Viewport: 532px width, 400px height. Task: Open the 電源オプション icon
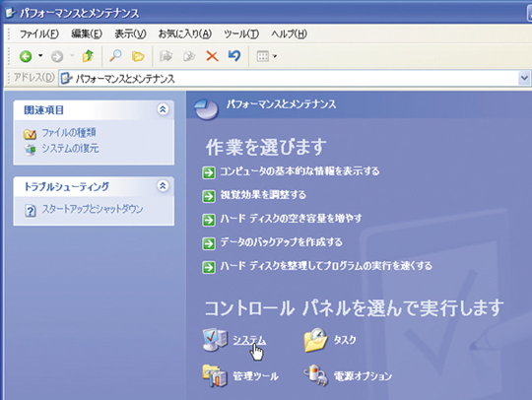click(316, 375)
